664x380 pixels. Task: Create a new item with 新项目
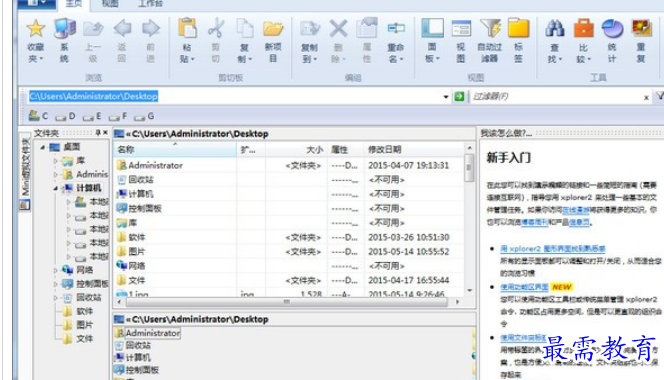click(x=273, y=29)
